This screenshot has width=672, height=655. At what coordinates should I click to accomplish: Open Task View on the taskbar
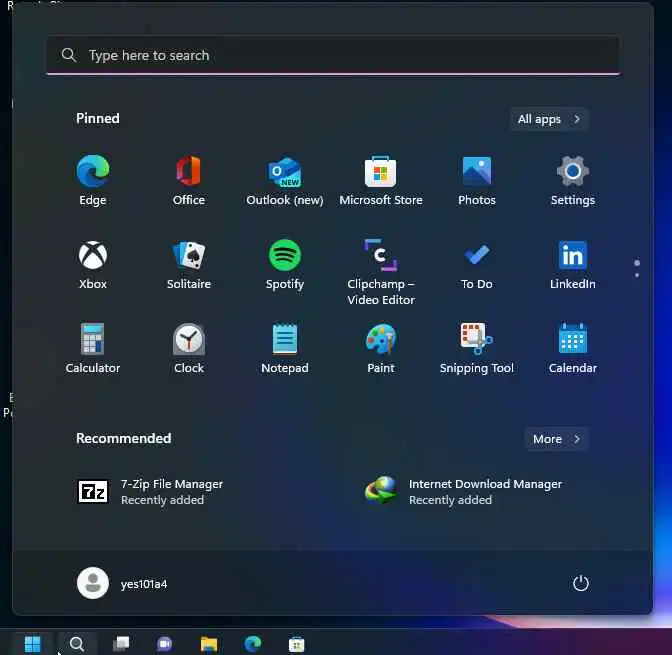(121, 643)
